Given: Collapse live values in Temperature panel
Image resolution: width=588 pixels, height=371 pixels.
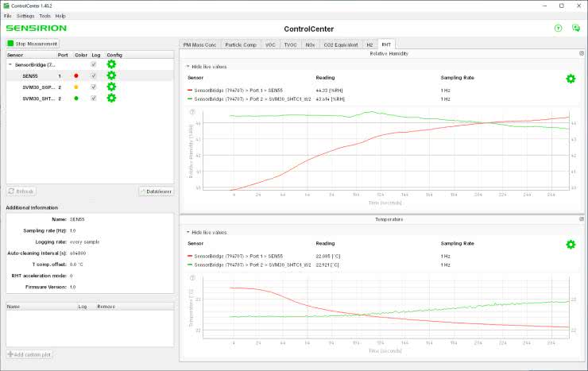Looking at the screenshot, I should pos(188,233).
